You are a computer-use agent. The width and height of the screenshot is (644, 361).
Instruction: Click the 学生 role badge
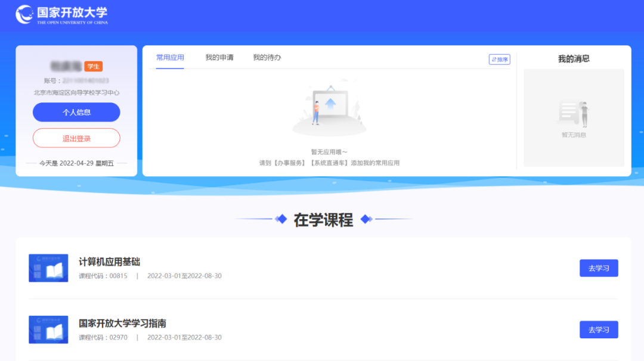[93, 67]
